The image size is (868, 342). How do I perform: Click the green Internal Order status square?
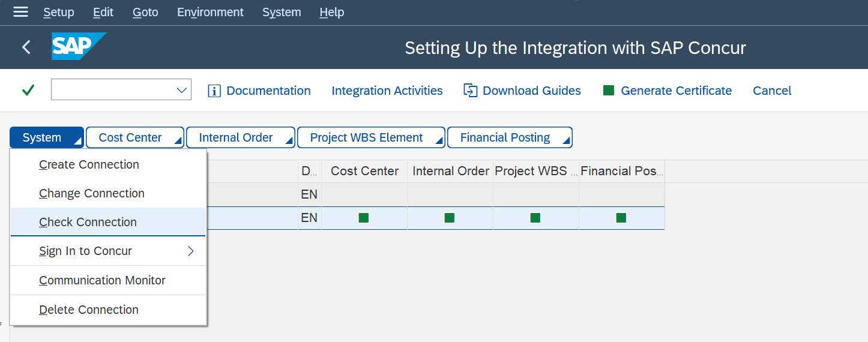[450, 218]
